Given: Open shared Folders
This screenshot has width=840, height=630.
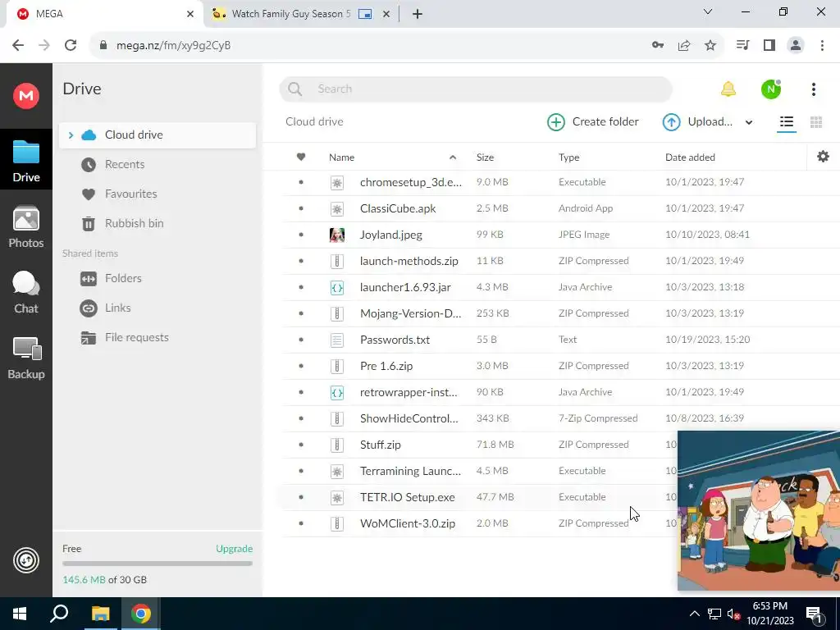Looking at the screenshot, I should (123, 279).
